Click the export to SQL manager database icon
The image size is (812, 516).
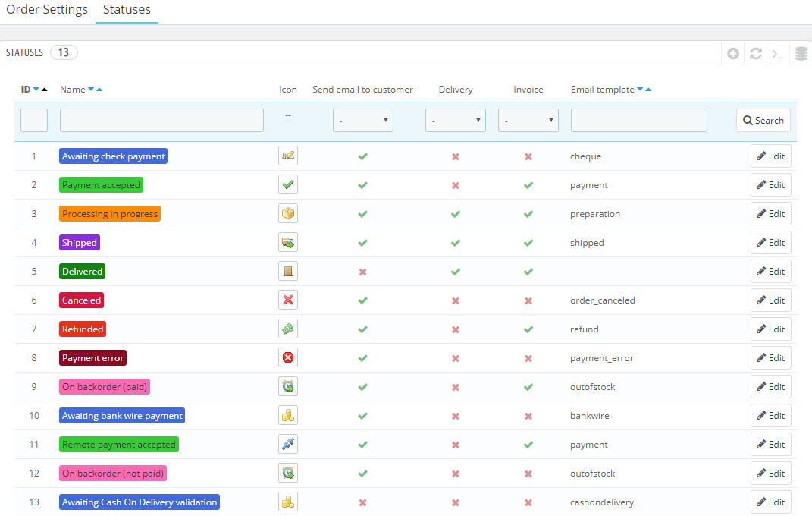[x=801, y=53]
